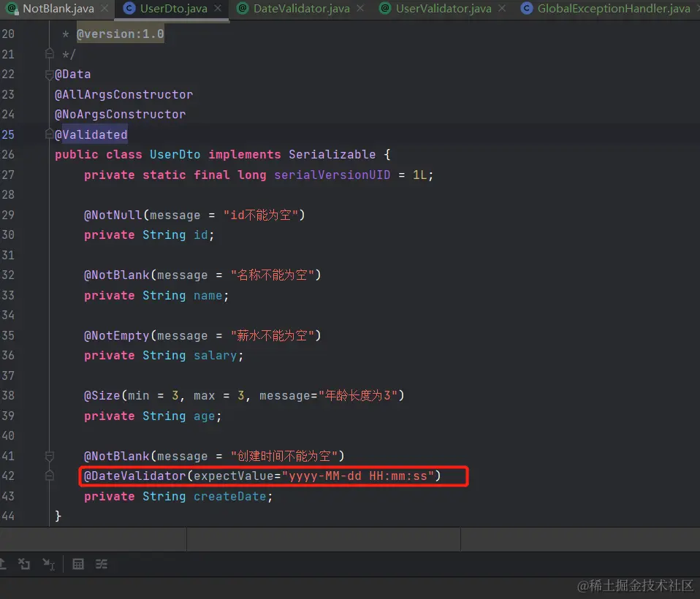Image resolution: width=700 pixels, height=599 pixels.
Task: Click the name field on line 33
Action: [x=208, y=295]
